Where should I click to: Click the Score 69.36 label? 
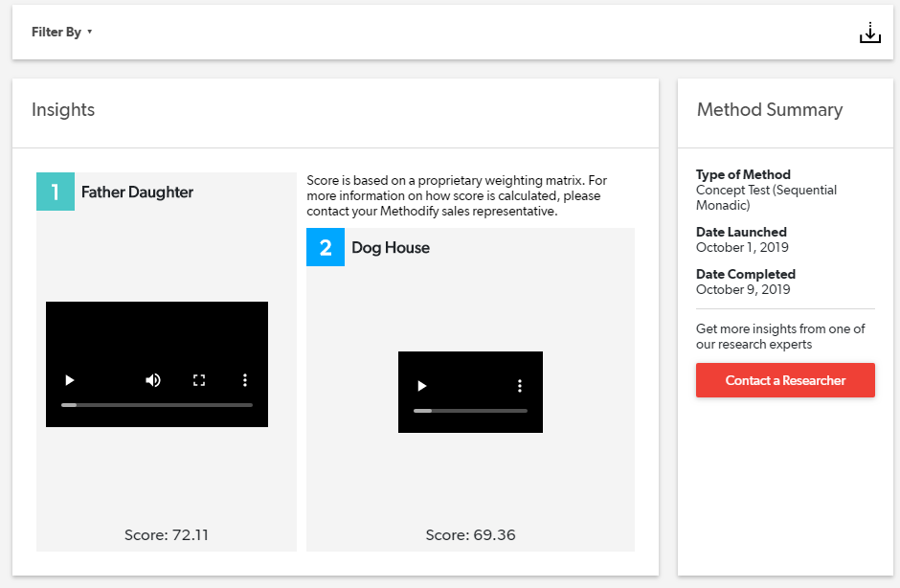(470, 535)
